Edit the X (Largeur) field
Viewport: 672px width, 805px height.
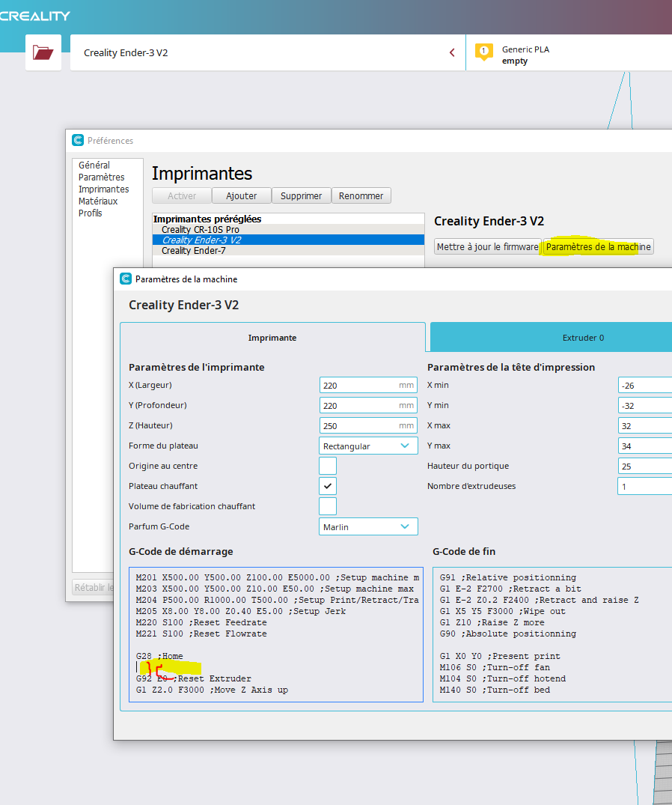tap(368, 385)
